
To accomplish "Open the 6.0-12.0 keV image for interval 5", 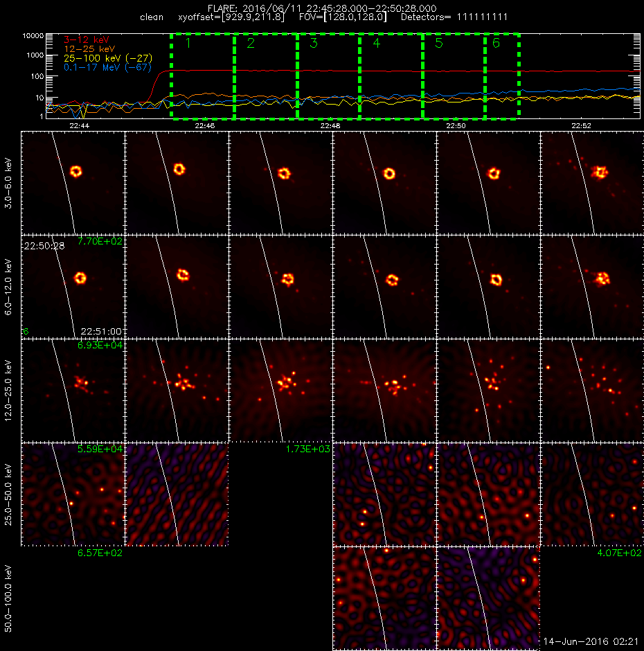I will point(488,287).
